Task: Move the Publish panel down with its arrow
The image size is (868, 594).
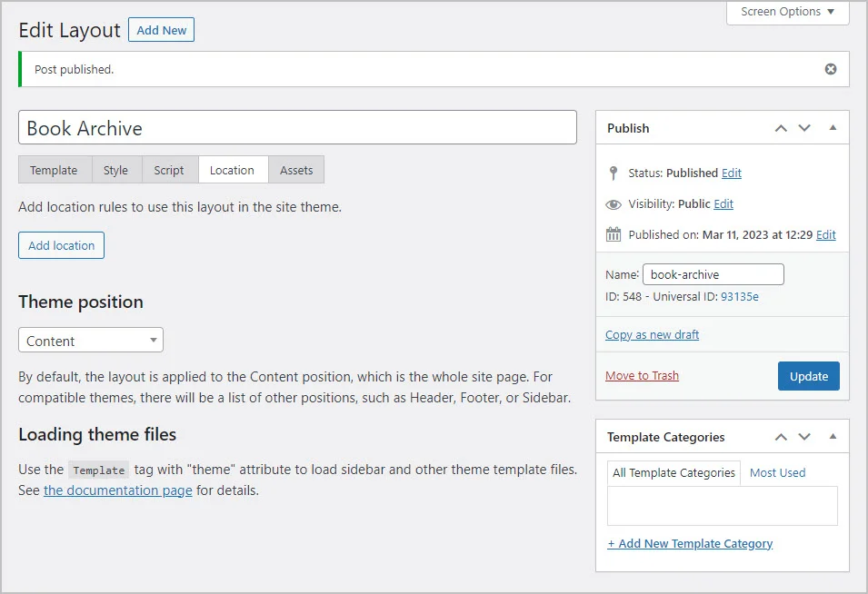Action: (803, 128)
